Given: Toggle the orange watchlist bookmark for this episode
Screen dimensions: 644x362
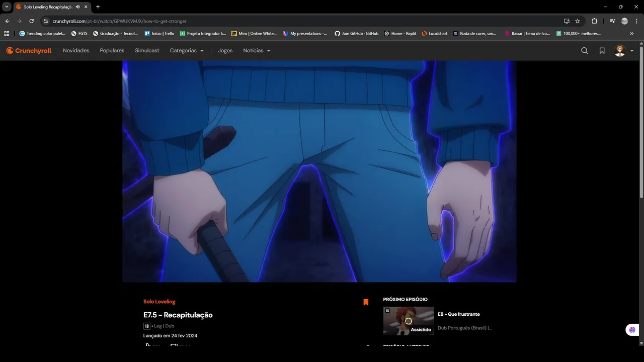Looking at the screenshot, I should (x=366, y=302).
